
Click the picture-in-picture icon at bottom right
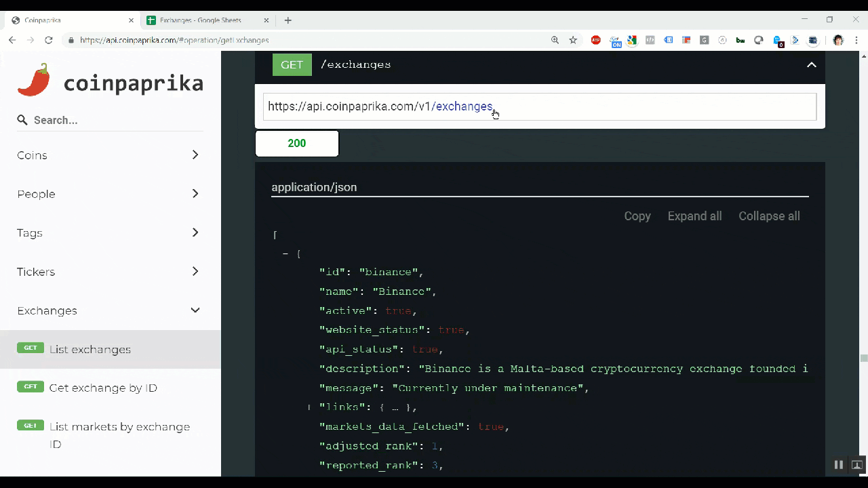857,465
